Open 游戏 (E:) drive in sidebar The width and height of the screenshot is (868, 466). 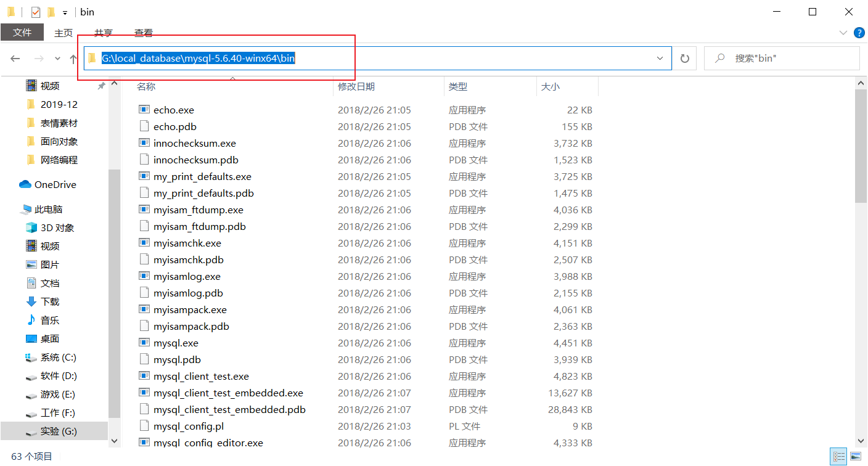tap(59, 394)
